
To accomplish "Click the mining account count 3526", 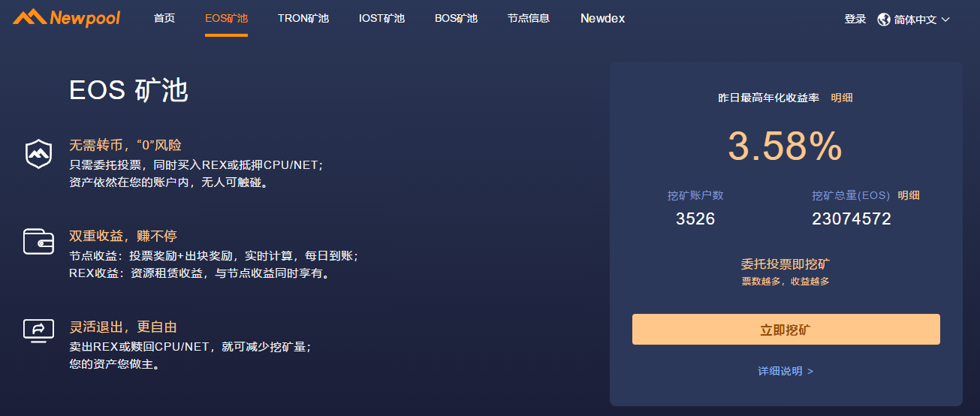I will pyautogui.click(x=695, y=219).
